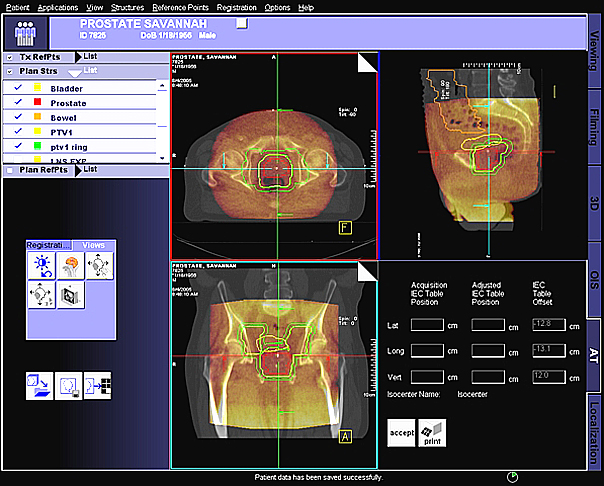Image resolution: width=604 pixels, height=486 pixels.
Task: Click the Prostate red color swatch
Action: [x=37, y=102]
